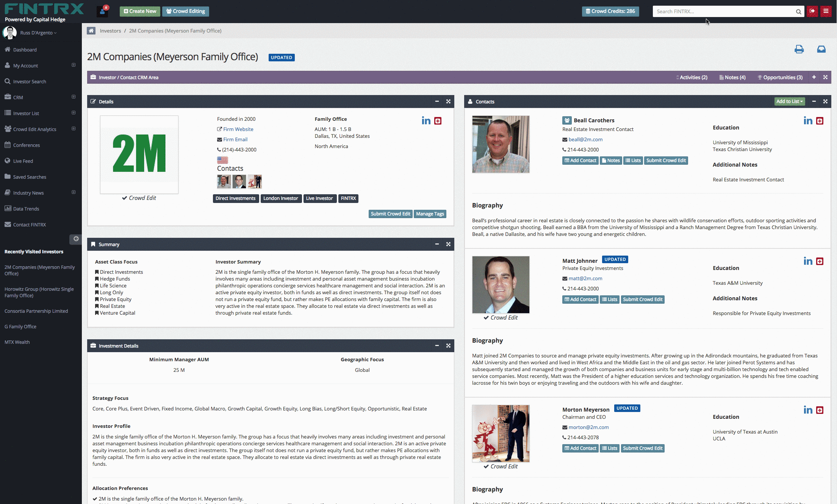Expand CRM sidebar submenu
Screen dimensions: 837x504
point(74,97)
